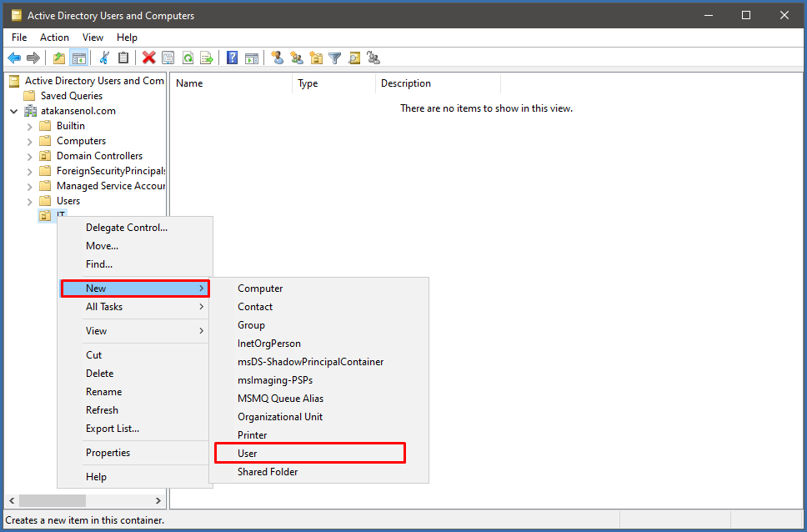Choose Rename from the context menu
The width and height of the screenshot is (807, 532).
135,392
